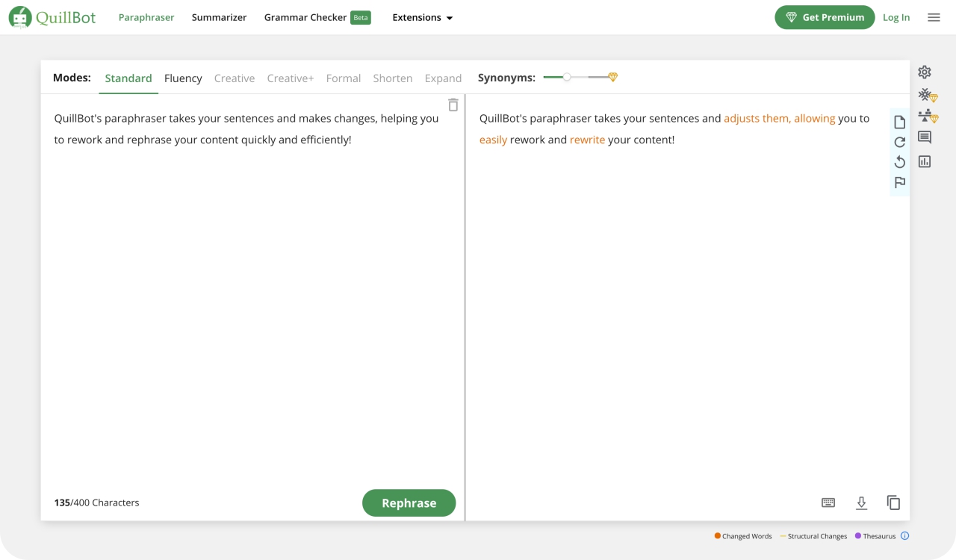Click the clockwise refresh arrow in output panel
This screenshot has width=956, height=560.
(x=900, y=142)
